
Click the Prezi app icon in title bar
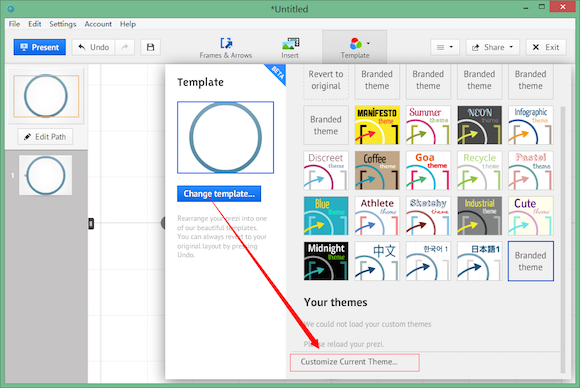11,8
